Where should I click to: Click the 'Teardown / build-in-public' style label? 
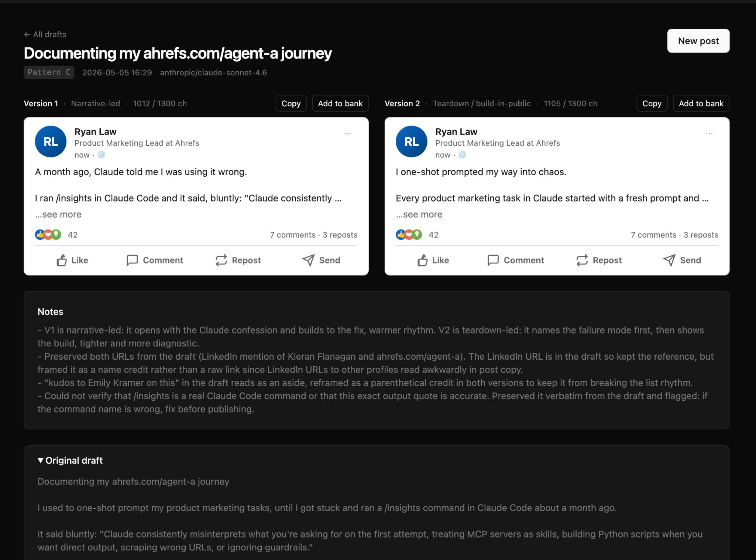coord(482,104)
